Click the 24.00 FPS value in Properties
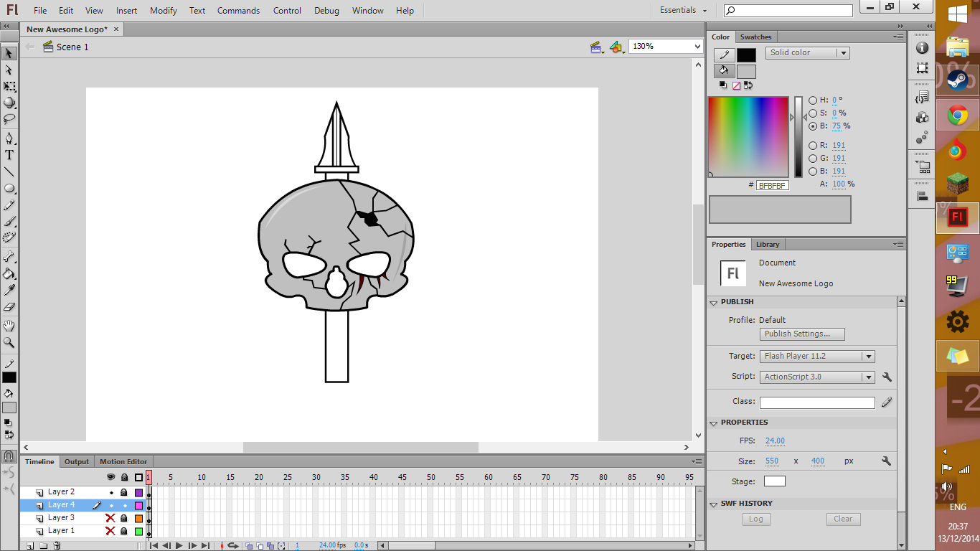Image resolution: width=980 pixels, height=551 pixels. coord(775,441)
